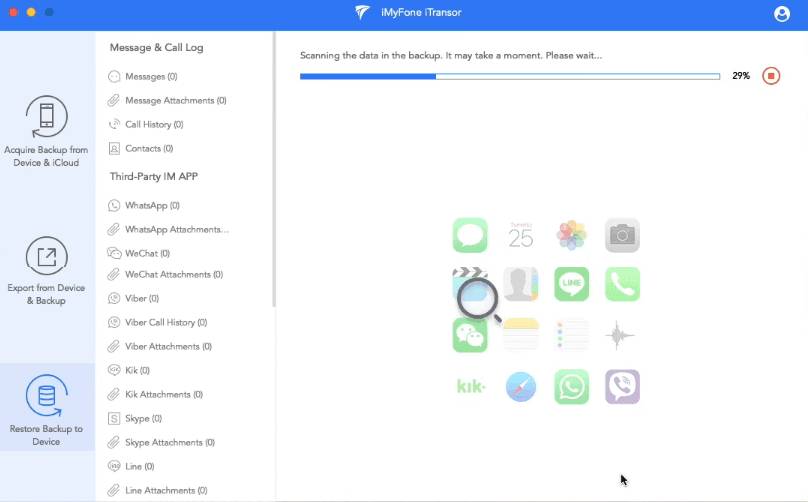Select Acquire Backup from Device & iCloud
The height and width of the screenshot is (502, 808).
pos(46,132)
